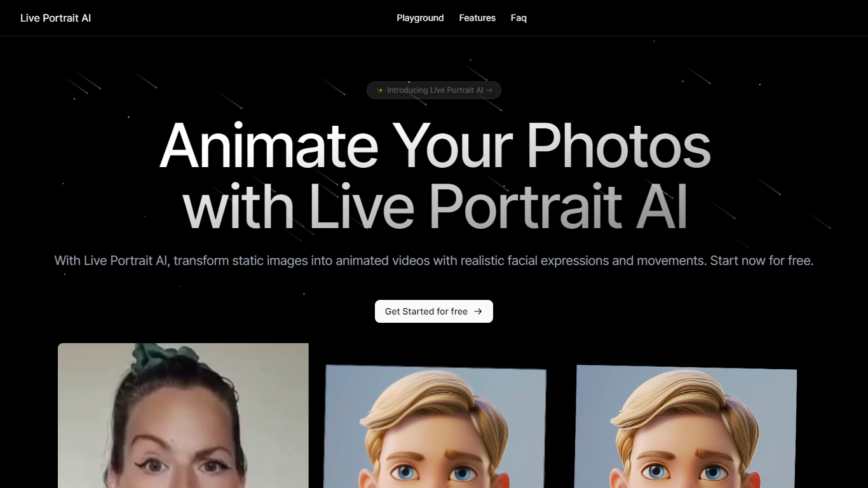Screen dimensions: 868x488
Task: Select the rightmost cartoon boy portrait
Action: click(x=686, y=426)
